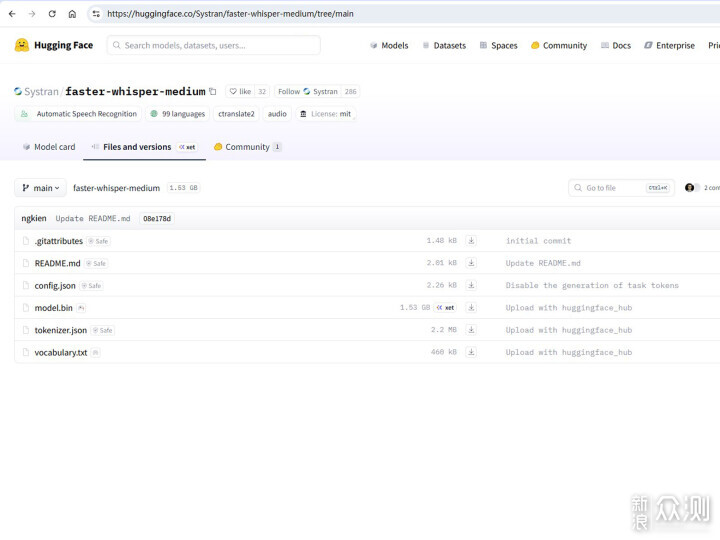Click the Automatic Speech Recognition tag
The width and height of the screenshot is (720, 540).
78,114
